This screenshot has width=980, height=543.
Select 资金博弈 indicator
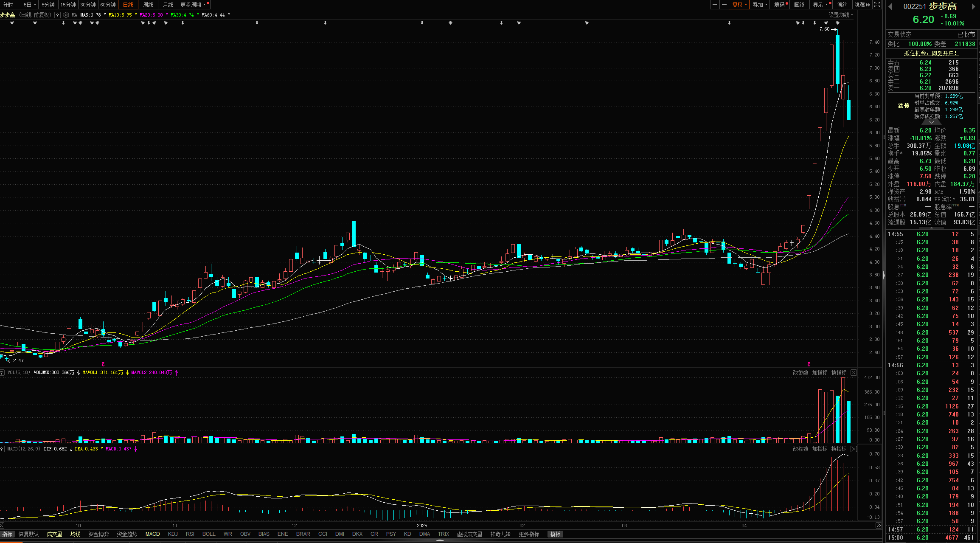[98, 534]
